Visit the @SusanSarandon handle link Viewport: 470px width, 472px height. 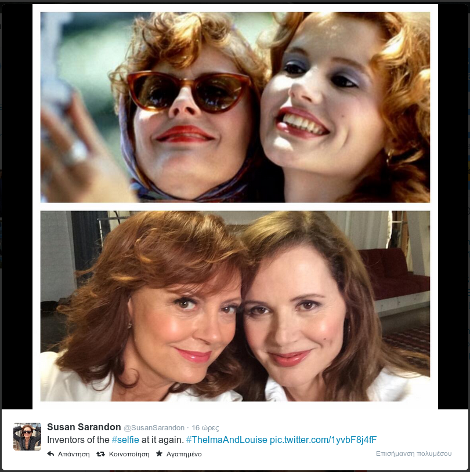[154, 428]
